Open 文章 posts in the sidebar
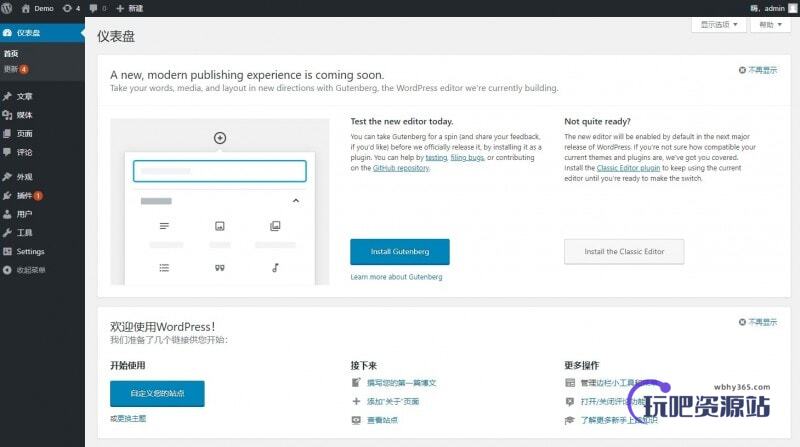800x447 pixels. coord(42,96)
